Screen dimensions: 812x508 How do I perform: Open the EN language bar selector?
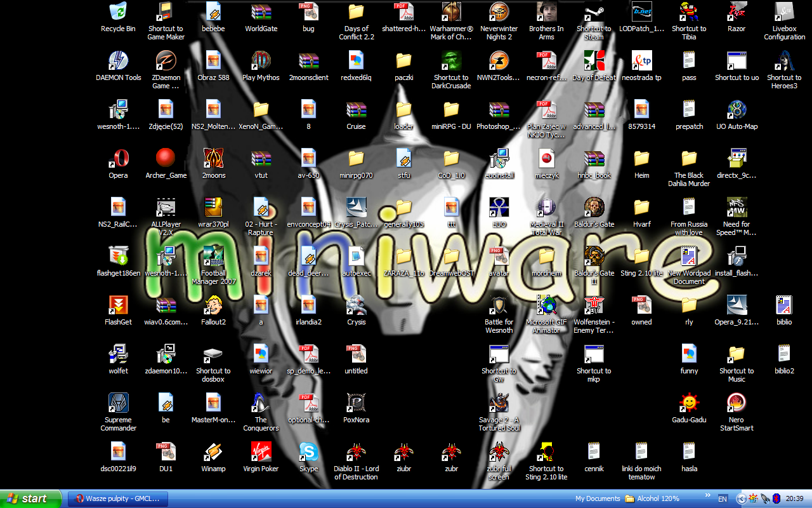722,499
